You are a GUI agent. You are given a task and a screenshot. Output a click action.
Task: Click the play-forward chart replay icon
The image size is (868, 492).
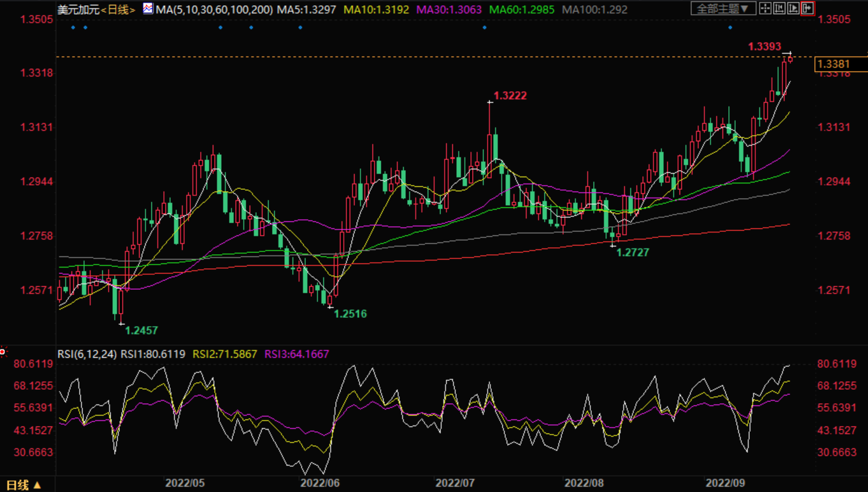tap(793, 8)
